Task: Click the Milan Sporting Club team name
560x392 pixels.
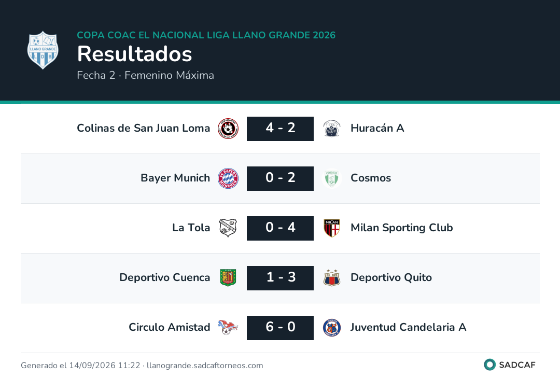Action: 402,228
